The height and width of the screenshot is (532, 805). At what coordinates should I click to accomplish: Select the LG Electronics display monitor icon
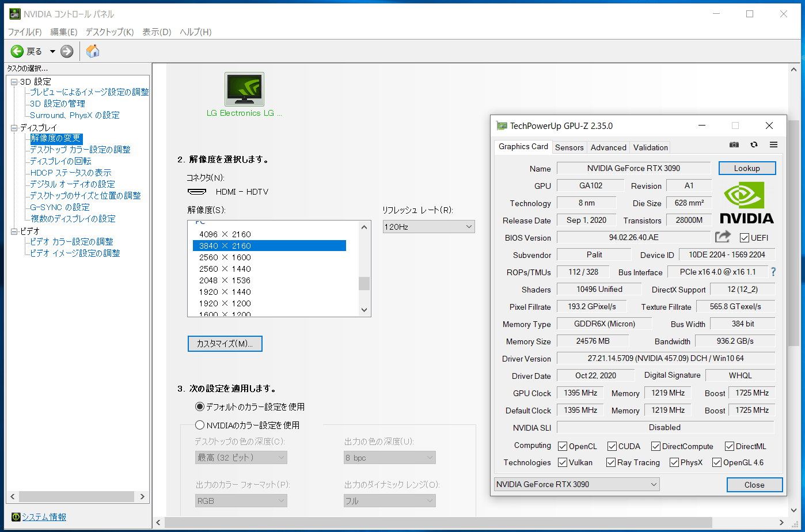pyautogui.click(x=244, y=89)
